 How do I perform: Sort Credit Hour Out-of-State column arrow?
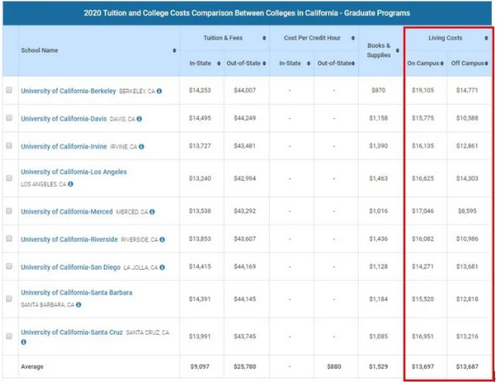click(353, 63)
